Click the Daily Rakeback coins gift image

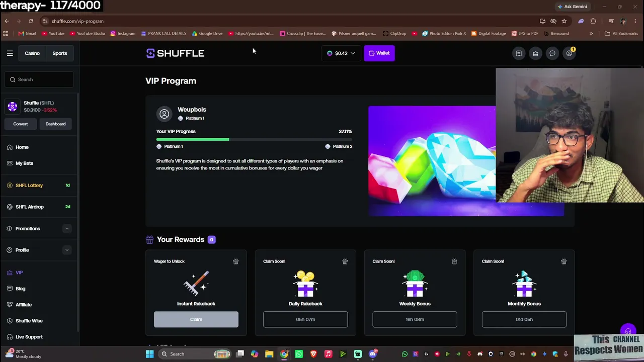[305, 285]
